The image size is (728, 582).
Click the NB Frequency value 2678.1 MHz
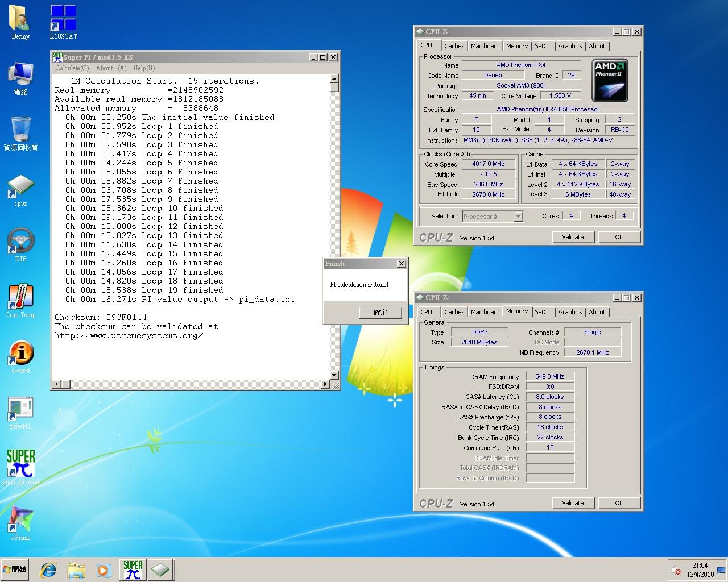click(592, 352)
